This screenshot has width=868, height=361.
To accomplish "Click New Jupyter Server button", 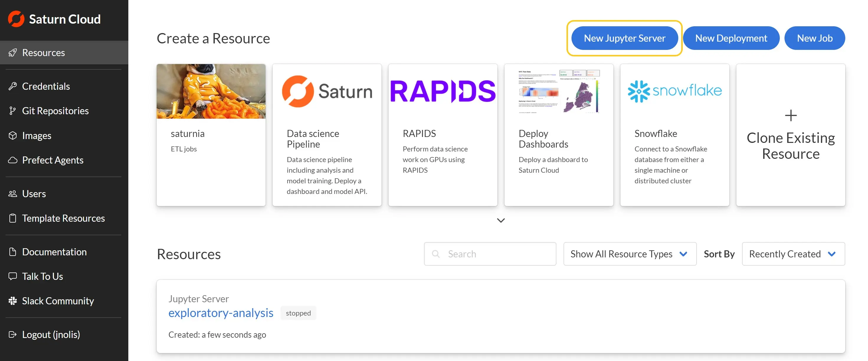I will coord(624,38).
